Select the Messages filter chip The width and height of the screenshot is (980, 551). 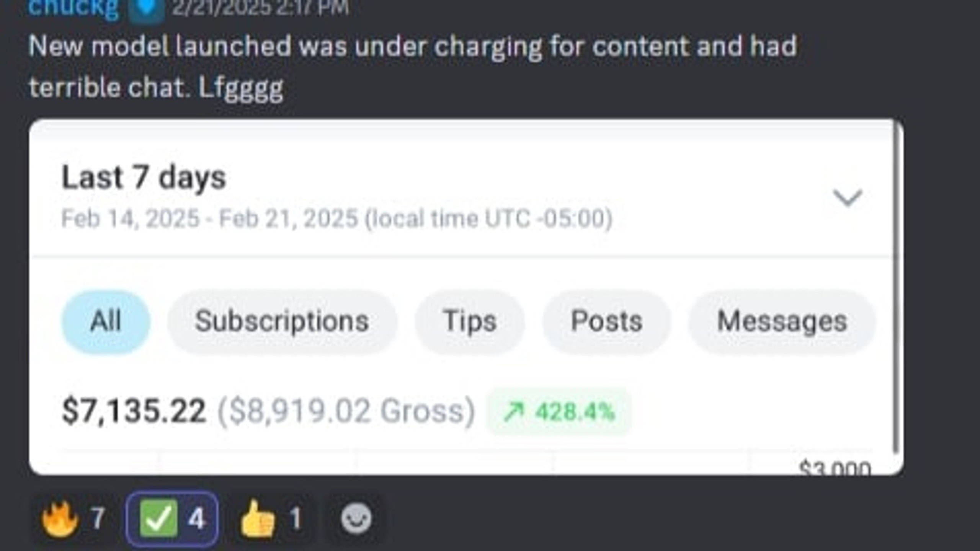click(782, 321)
